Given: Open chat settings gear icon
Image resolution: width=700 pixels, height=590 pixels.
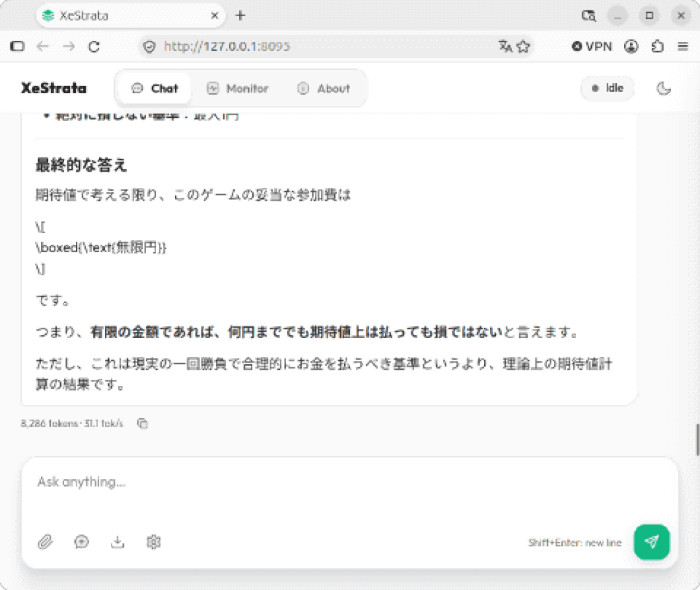Looking at the screenshot, I should coord(154,542).
